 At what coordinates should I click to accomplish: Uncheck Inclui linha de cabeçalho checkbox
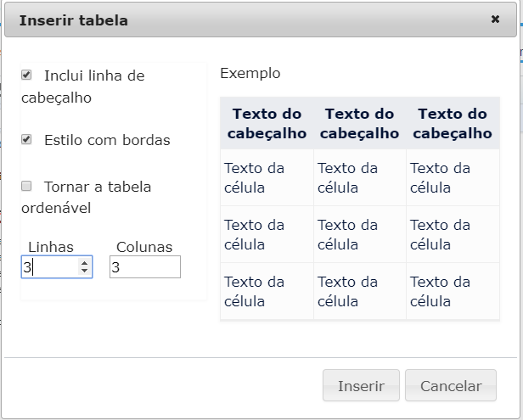[x=26, y=75]
